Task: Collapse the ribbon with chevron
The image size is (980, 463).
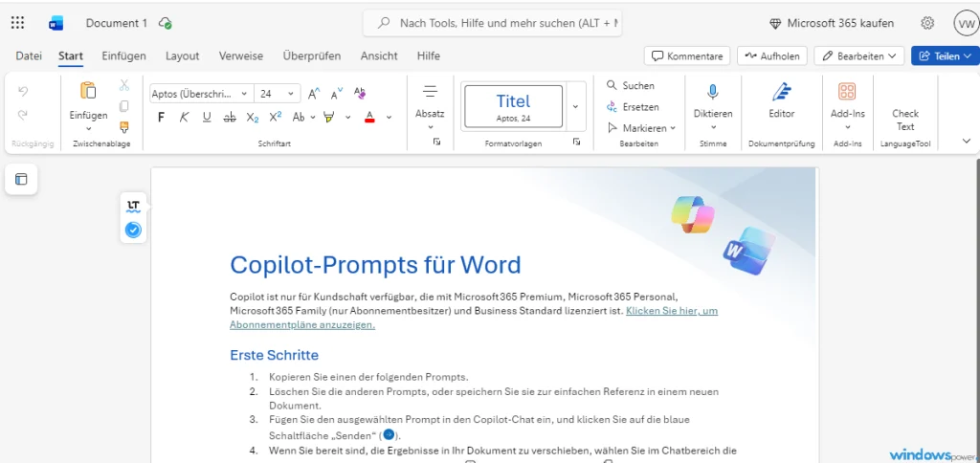Action: point(967,141)
